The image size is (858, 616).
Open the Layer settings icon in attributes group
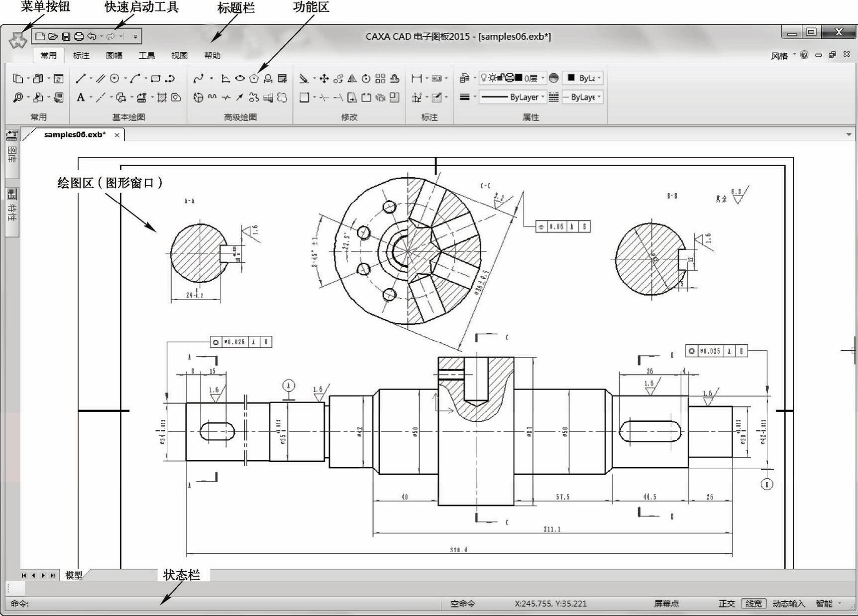click(464, 78)
